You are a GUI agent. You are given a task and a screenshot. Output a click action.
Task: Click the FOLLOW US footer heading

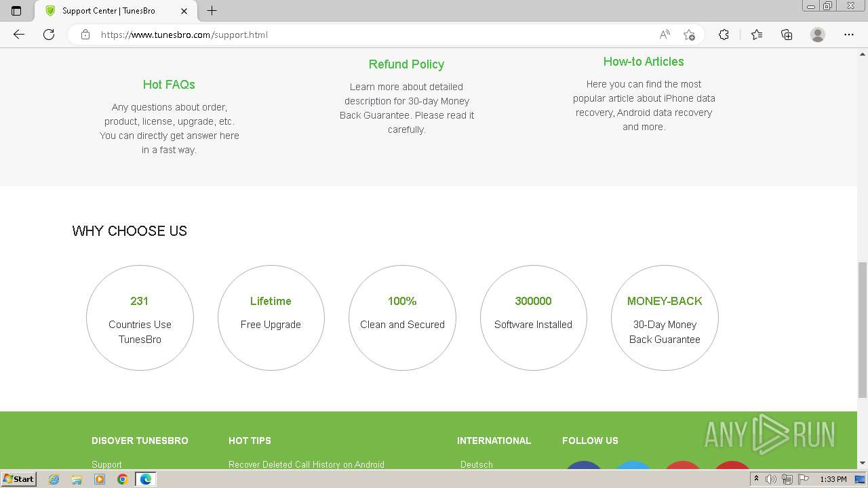pos(590,441)
